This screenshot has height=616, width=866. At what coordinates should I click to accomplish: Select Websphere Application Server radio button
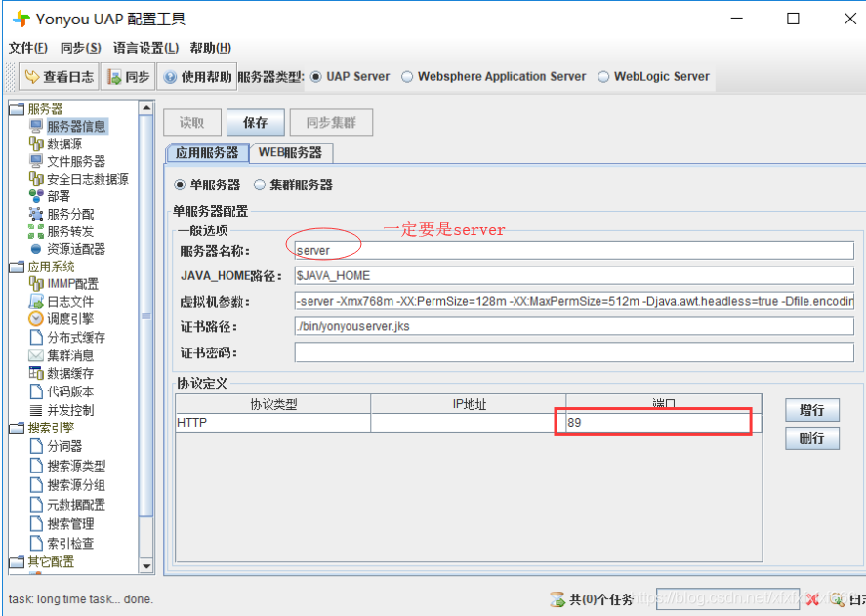click(x=407, y=77)
